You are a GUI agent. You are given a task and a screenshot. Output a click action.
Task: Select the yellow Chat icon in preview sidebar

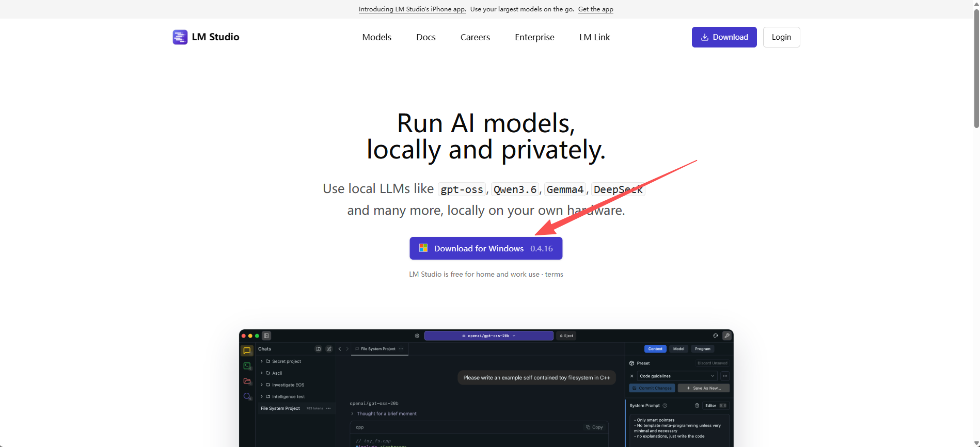tap(247, 351)
